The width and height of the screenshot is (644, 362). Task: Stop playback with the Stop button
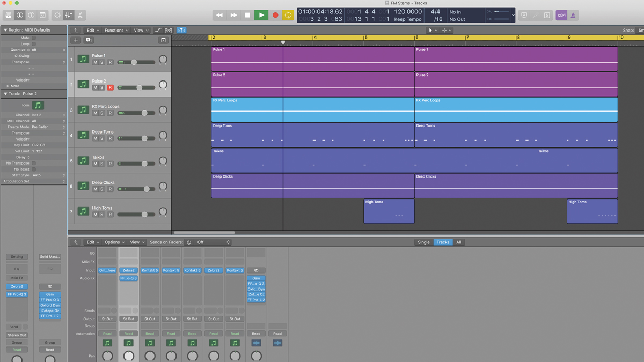(247, 16)
